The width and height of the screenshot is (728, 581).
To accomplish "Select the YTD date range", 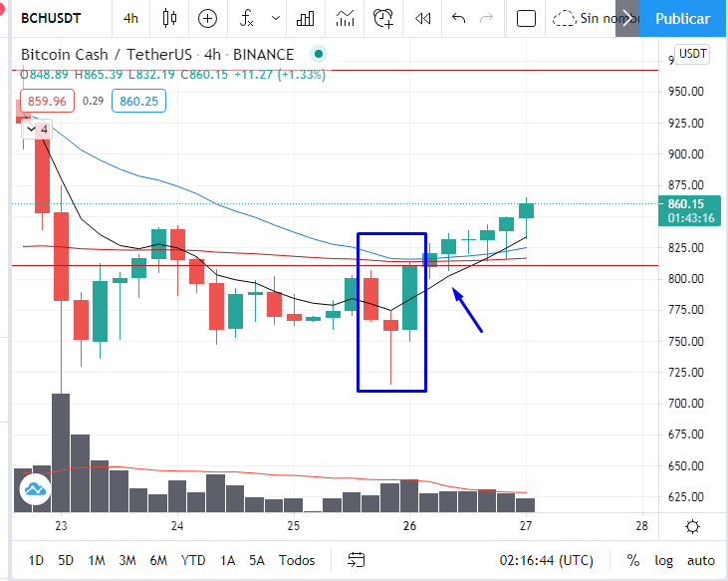I will tap(193, 560).
